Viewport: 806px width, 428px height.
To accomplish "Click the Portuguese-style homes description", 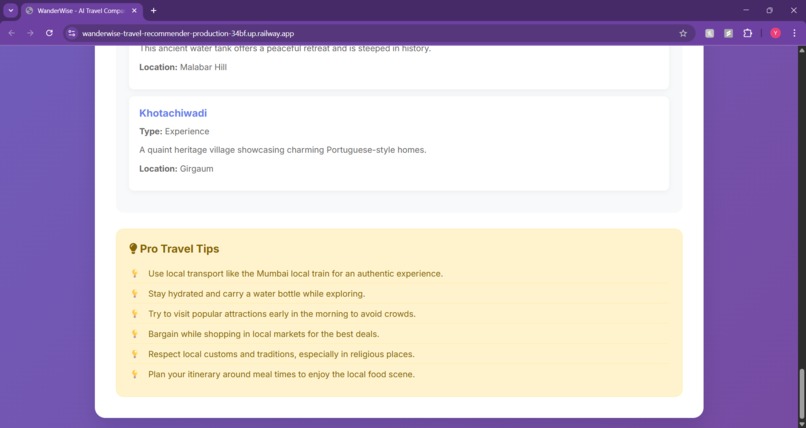I will [283, 150].
